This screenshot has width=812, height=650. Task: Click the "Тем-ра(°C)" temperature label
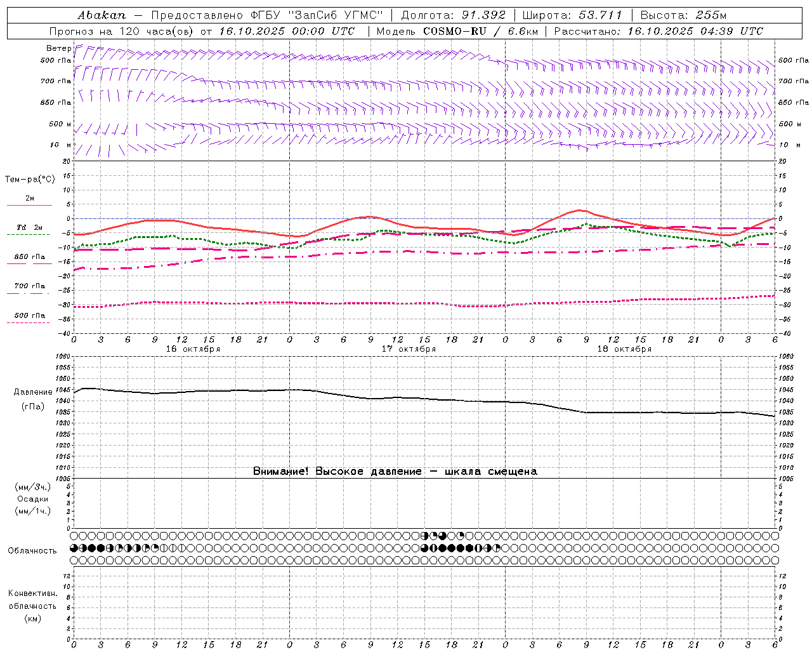click(30, 180)
